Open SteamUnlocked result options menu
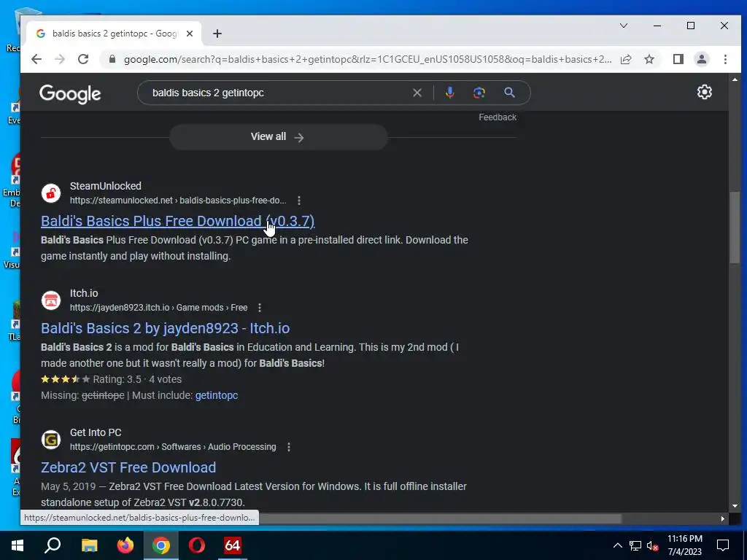Image resolution: width=747 pixels, height=560 pixels. click(299, 201)
